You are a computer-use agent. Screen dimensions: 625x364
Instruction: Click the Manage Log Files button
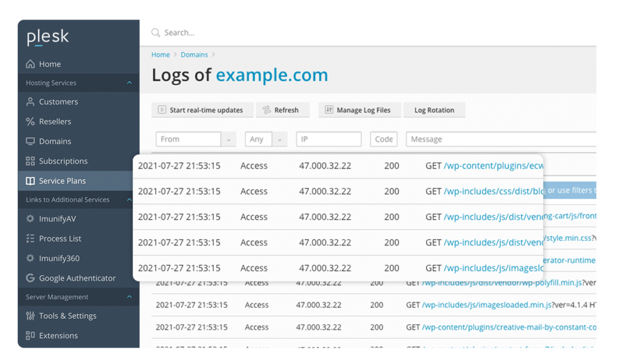point(359,110)
